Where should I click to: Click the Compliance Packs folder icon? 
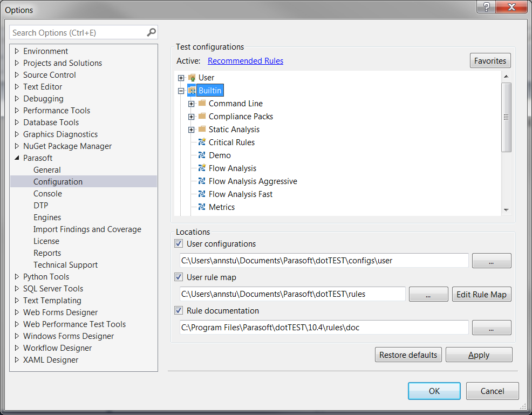pos(202,116)
